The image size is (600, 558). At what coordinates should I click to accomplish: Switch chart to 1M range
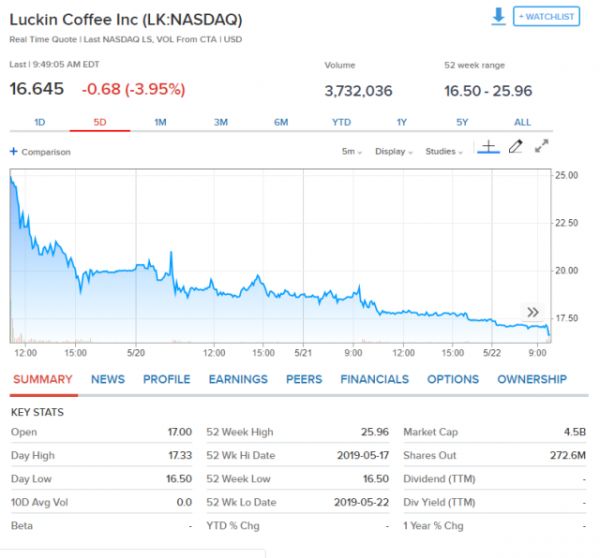pos(160,122)
